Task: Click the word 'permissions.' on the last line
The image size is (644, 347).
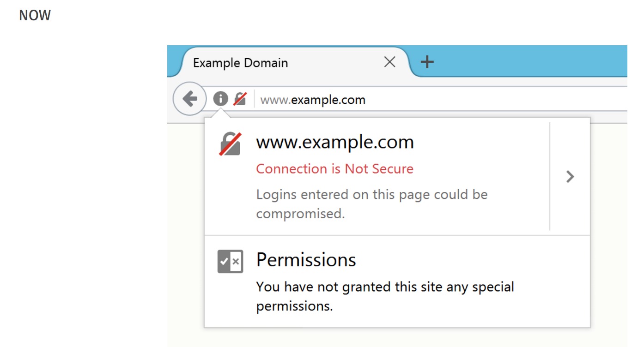Action: tap(294, 306)
